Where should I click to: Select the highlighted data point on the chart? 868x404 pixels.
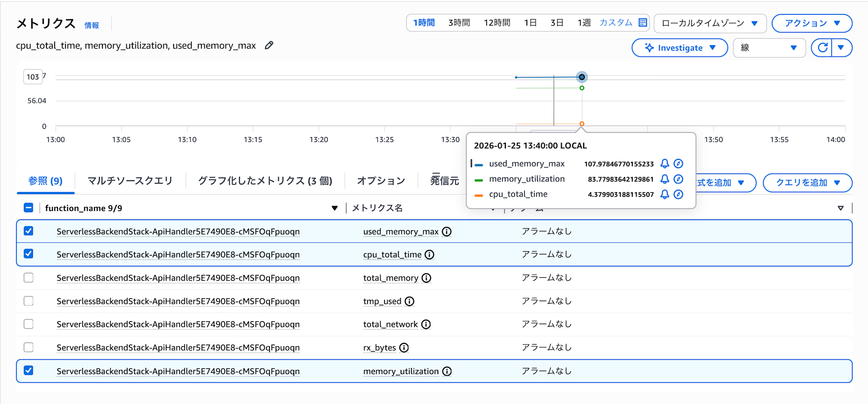click(x=582, y=77)
